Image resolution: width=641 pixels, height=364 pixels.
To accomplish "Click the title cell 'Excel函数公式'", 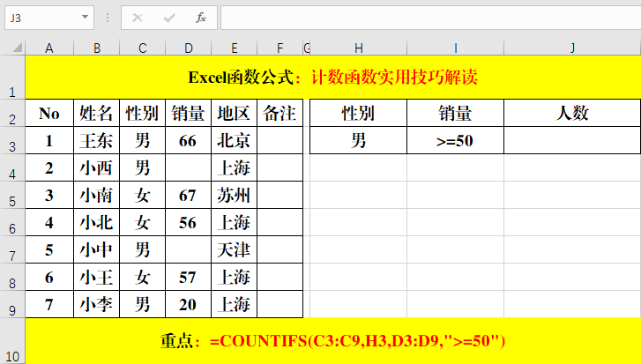I will (332, 78).
